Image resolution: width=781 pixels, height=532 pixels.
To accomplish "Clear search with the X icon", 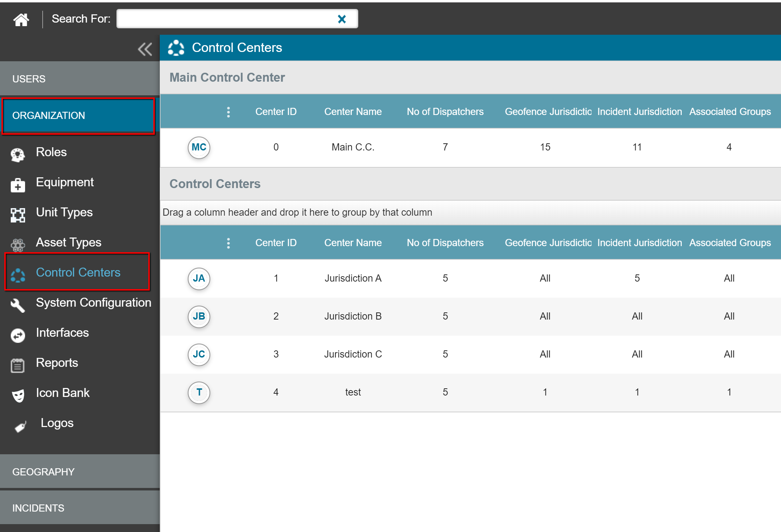I will click(x=342, y=19).
